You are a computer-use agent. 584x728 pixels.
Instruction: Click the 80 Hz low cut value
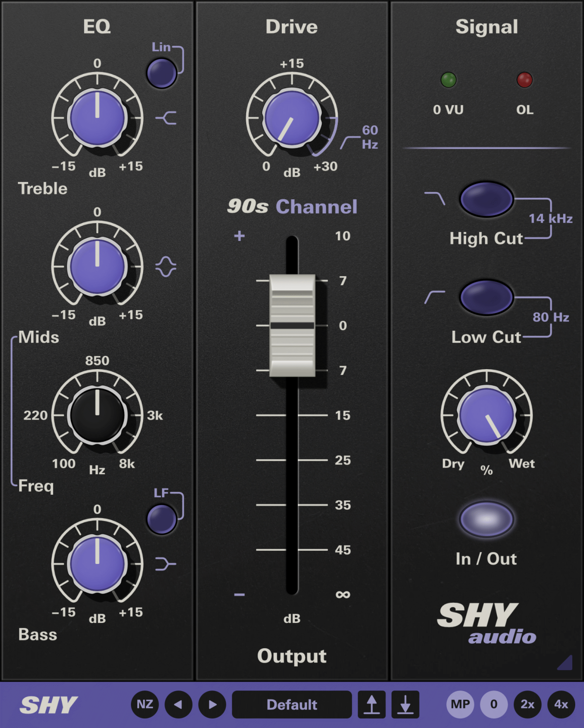coord(551,317)
